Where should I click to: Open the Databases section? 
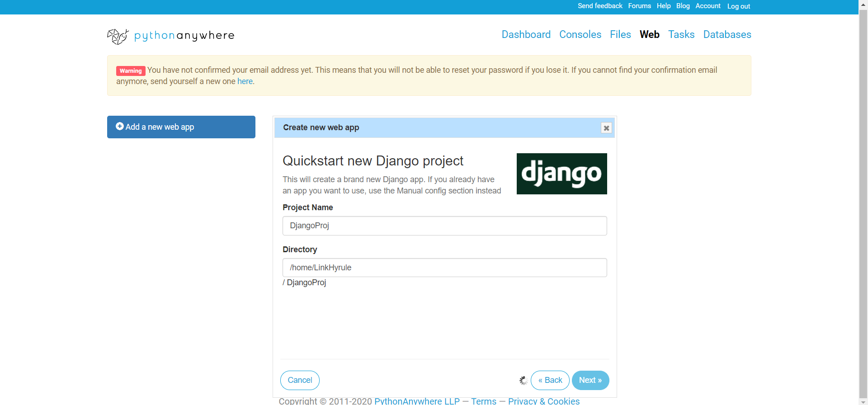click(727, 34)
